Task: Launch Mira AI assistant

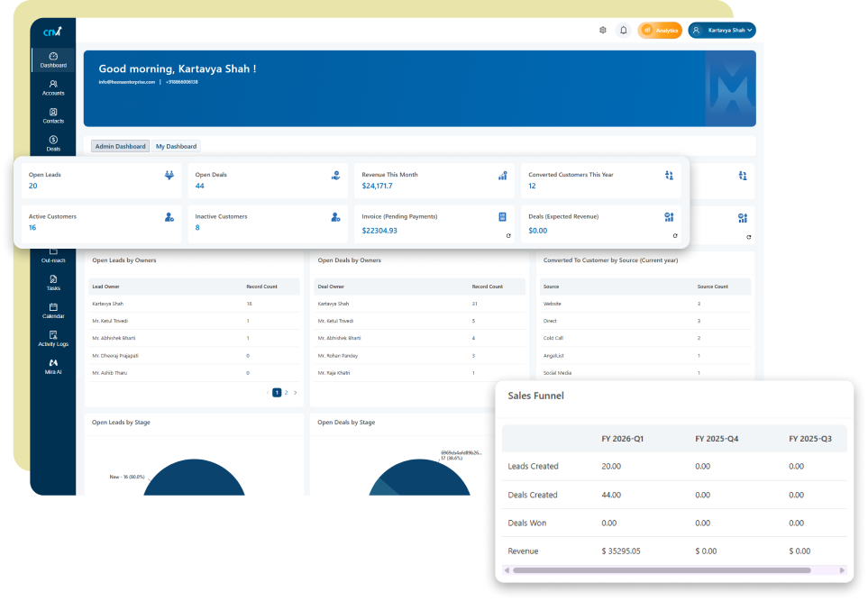Action: (53, 367)
